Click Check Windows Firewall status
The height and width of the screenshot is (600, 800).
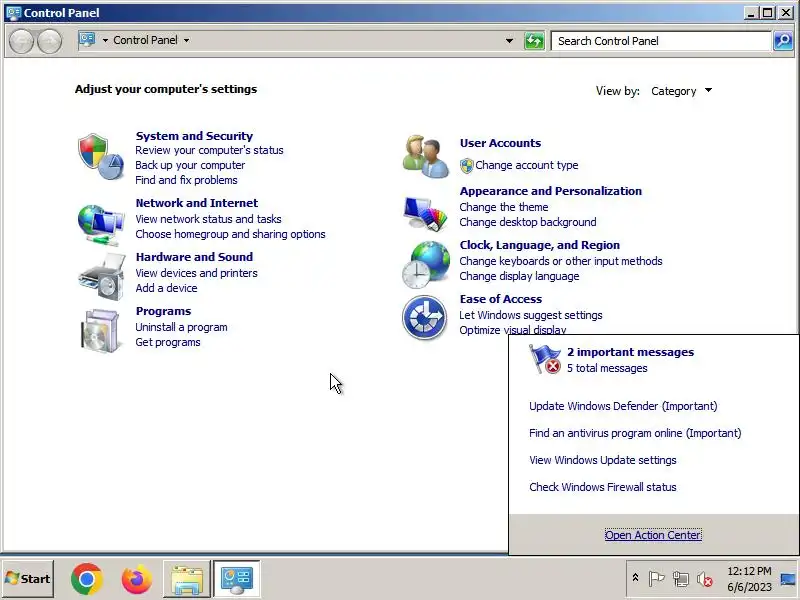click(x=603, y=488)
